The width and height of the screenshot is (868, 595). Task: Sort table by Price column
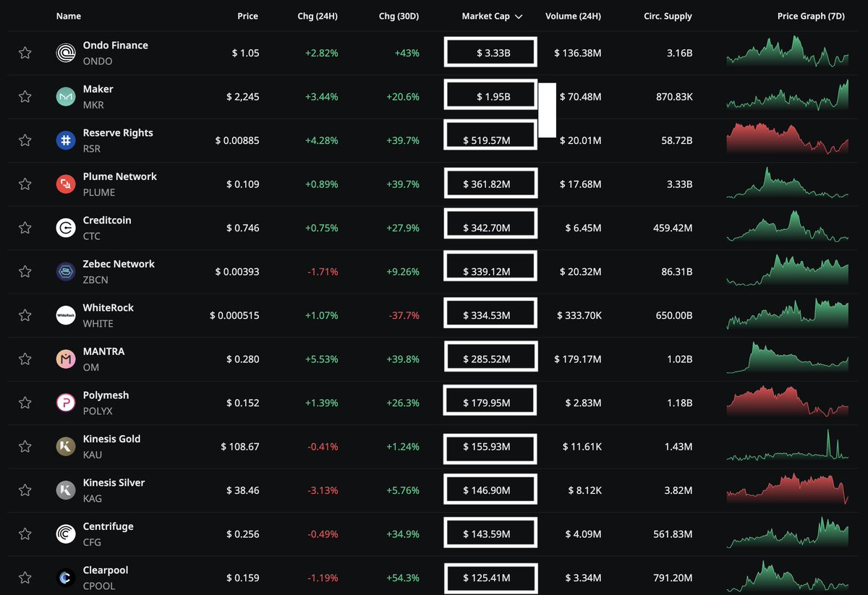247,16
